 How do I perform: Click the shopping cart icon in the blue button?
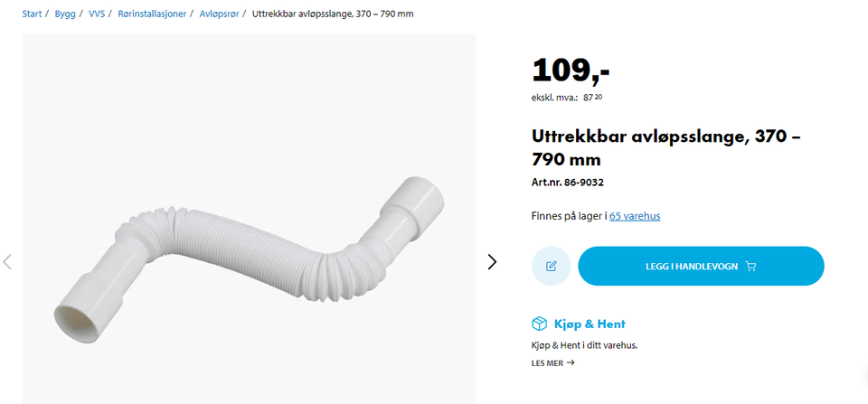[750, 267]
